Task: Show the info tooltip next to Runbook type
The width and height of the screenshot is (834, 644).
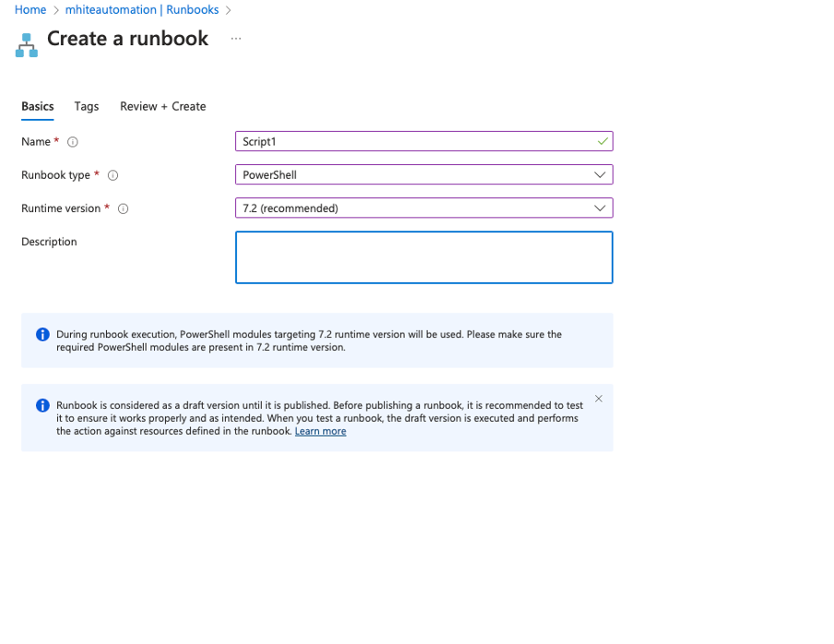Action: [x=113, y=175]
